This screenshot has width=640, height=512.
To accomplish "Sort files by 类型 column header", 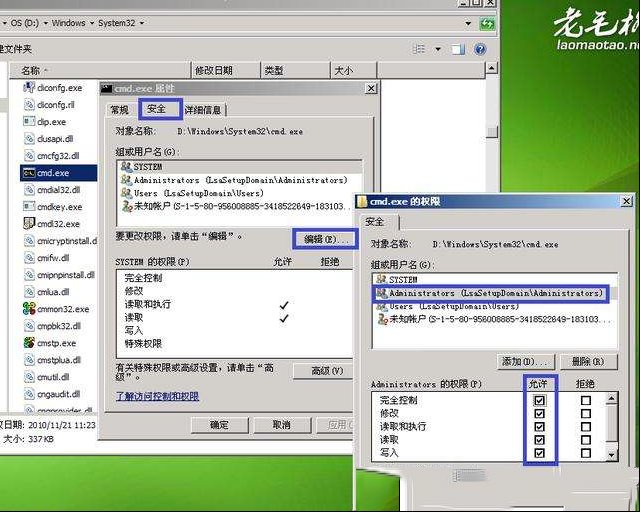I will 295,71.
